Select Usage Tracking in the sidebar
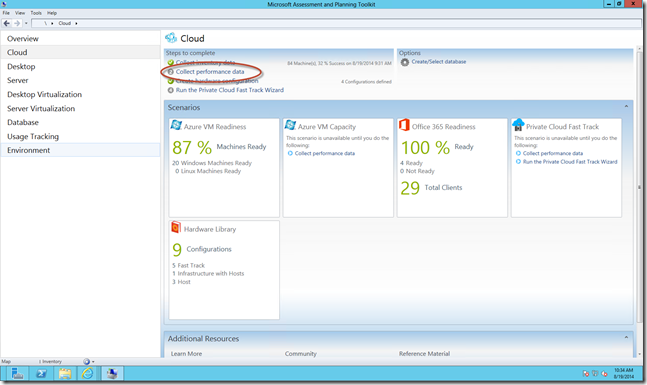Screen dimensions: 647x385 click(80, 137)
